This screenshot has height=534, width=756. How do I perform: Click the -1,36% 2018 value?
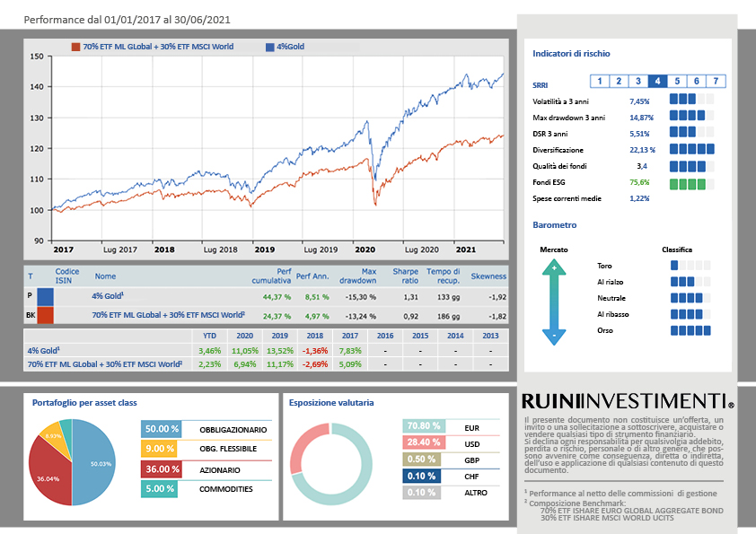click(x=315, y=351)
